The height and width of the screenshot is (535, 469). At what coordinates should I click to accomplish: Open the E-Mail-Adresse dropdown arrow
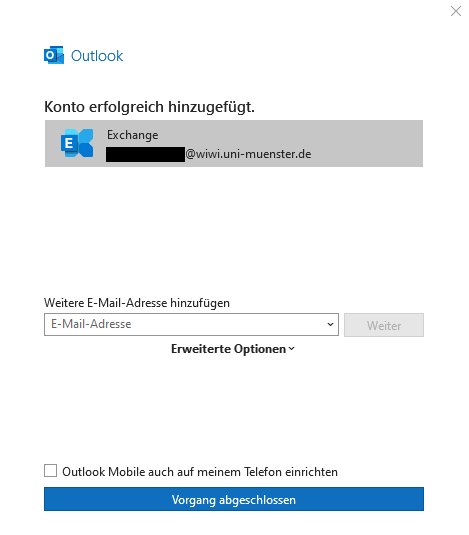click(330, 324)
